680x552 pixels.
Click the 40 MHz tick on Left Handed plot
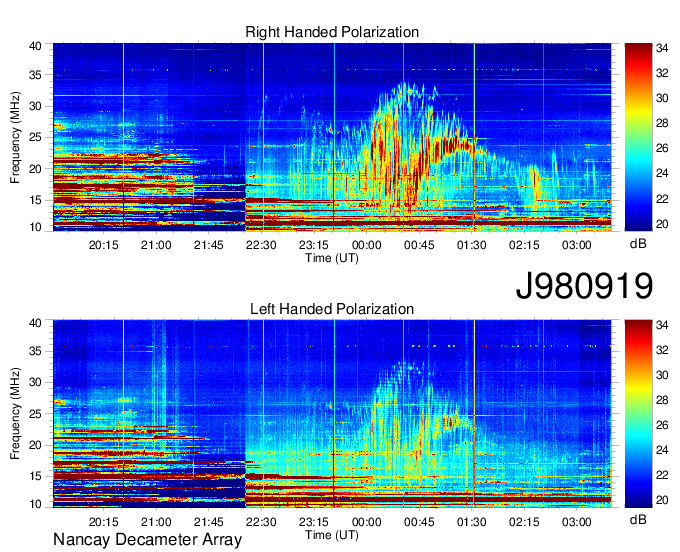(x=36, y=323)
